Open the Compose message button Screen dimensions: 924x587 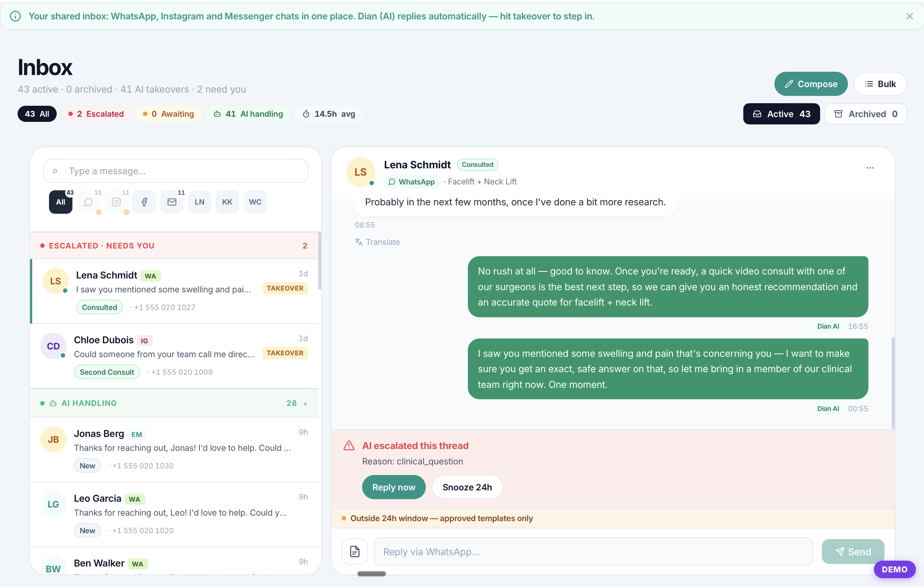[x=810, y=84]
